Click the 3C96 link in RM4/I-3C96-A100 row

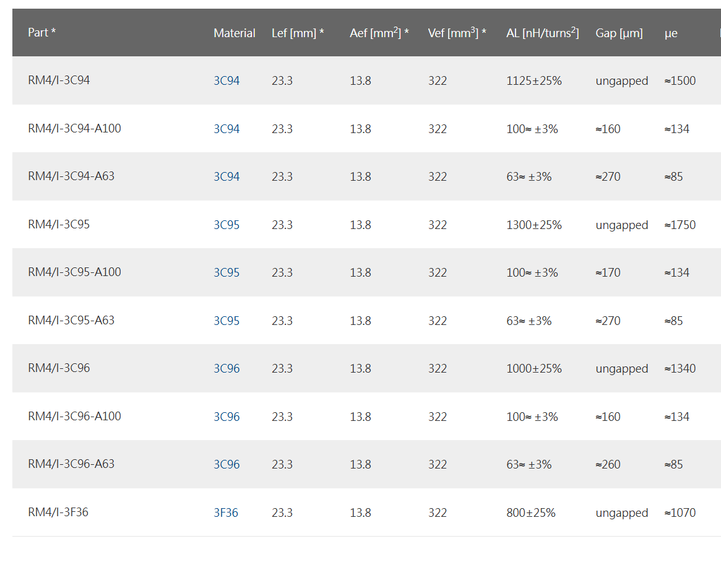click(x=227, y=417)
